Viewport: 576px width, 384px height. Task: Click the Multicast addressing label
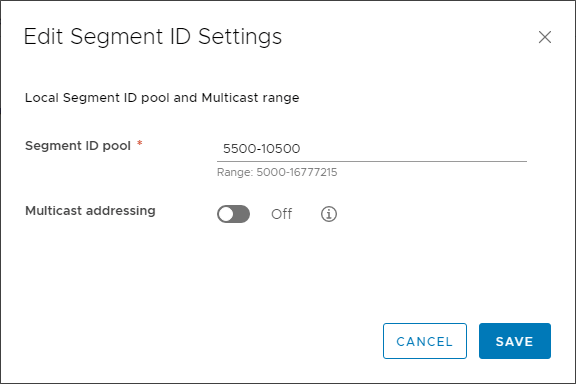click(90, 211)
